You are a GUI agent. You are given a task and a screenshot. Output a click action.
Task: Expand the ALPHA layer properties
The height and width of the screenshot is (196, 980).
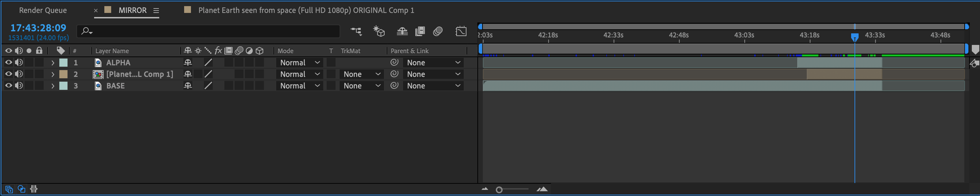[53, 63]
